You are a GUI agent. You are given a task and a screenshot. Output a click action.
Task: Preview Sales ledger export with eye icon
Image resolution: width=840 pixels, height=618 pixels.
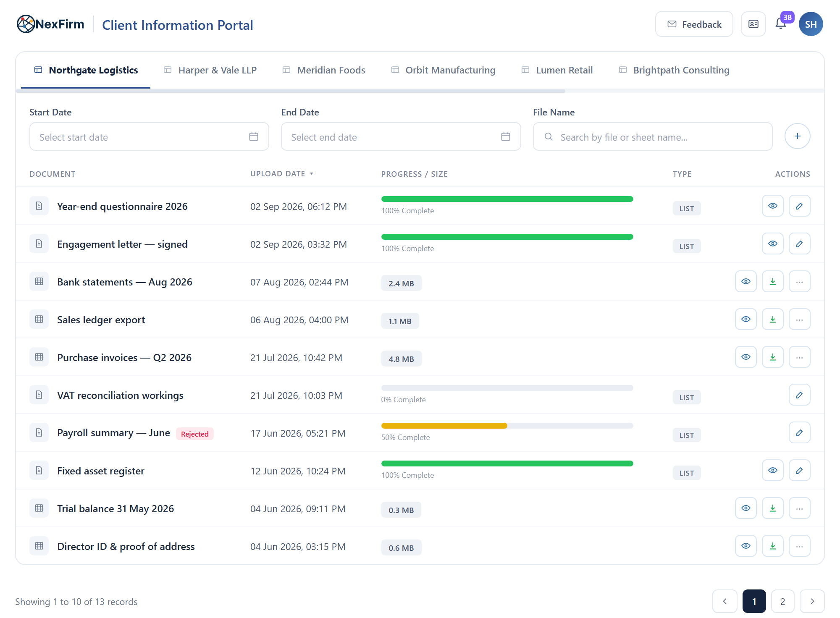(746, 319)
